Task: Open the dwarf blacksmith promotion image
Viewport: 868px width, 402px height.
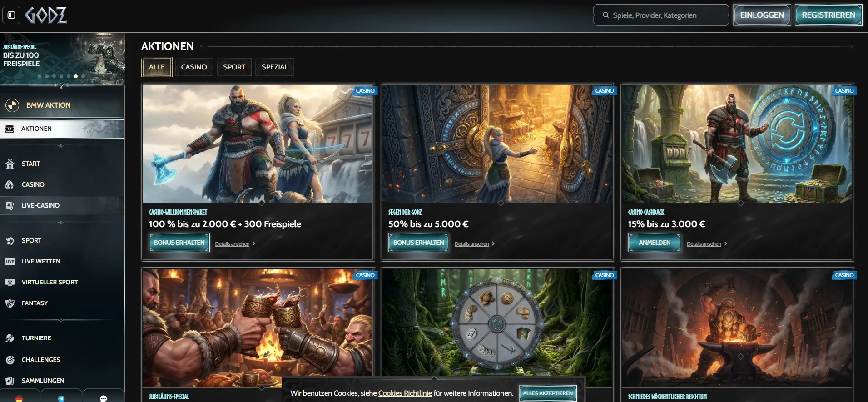Action: (737, 328)
